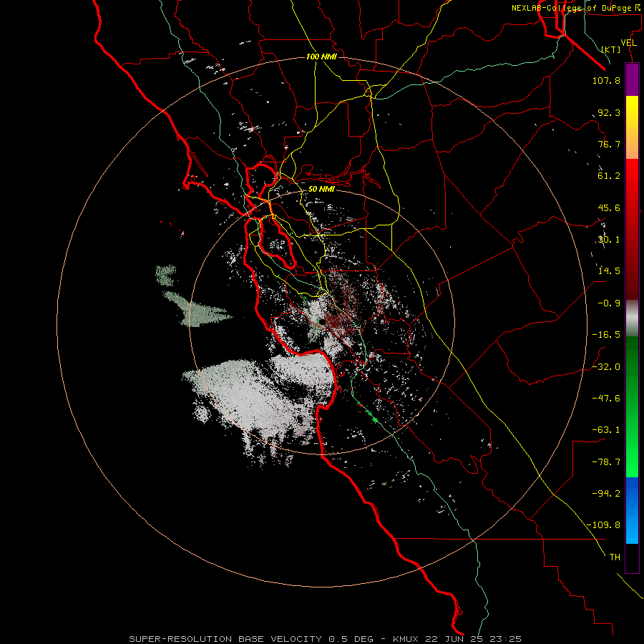Select the 30.1 scale value
The image size is (644, 644).
tap(609, 240)
